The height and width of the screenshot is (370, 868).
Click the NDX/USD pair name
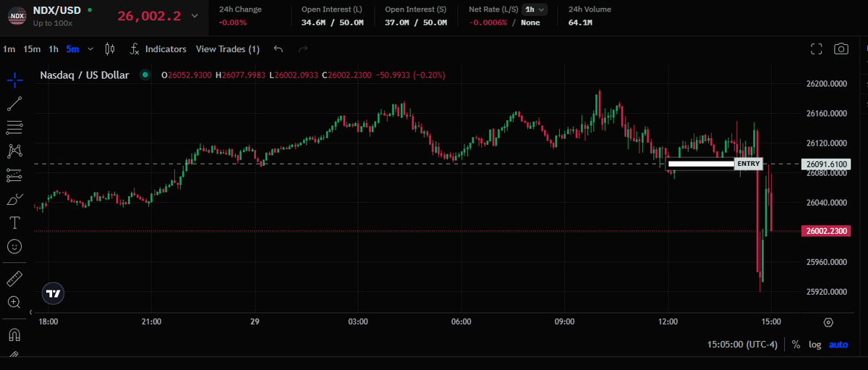pos(57,11)
